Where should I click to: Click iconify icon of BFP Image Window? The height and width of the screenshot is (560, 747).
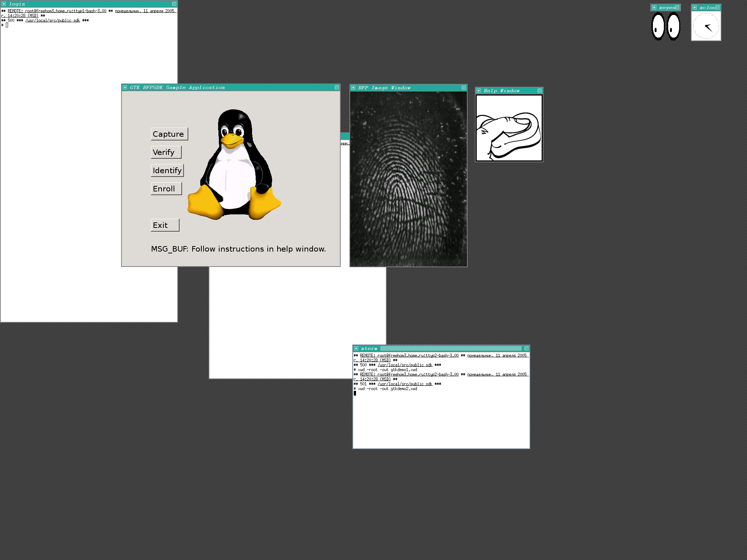point(353,88)
